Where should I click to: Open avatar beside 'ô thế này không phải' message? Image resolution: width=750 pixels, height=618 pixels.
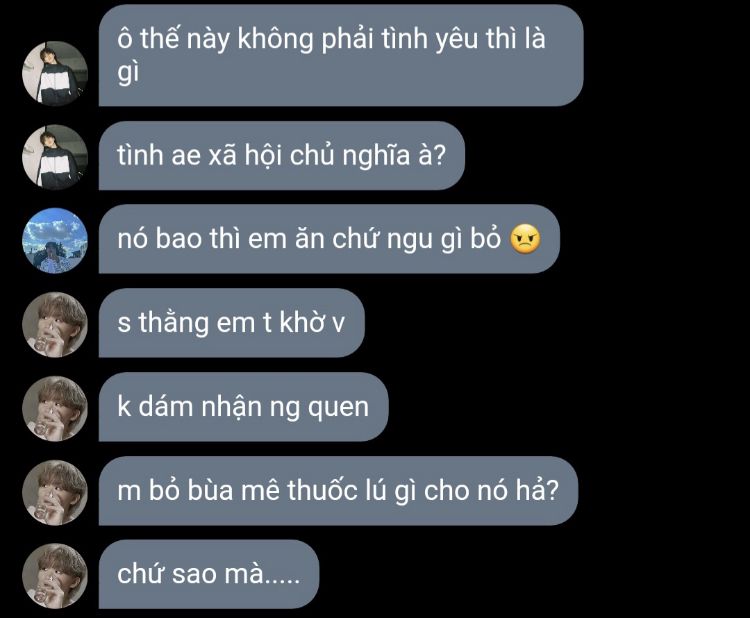tap(55, 73)
